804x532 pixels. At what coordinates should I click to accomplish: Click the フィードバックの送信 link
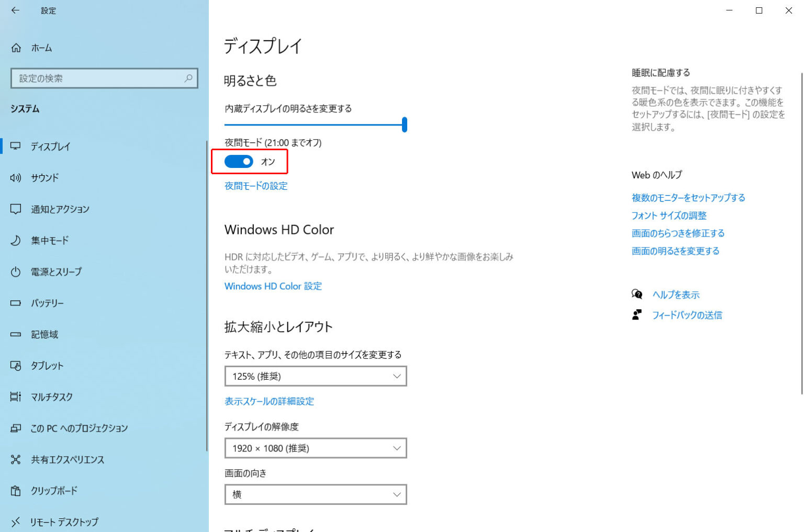(688, 314)
